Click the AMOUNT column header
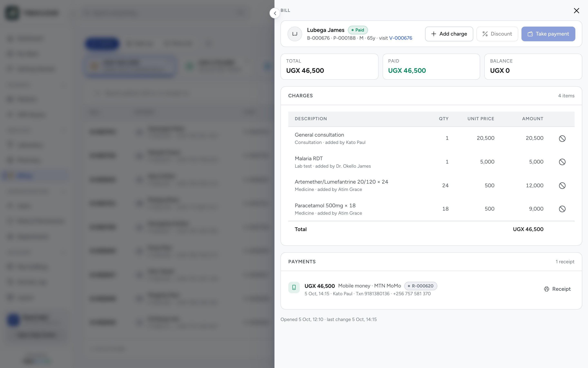 pyautogui.click(x=533, y=119)
